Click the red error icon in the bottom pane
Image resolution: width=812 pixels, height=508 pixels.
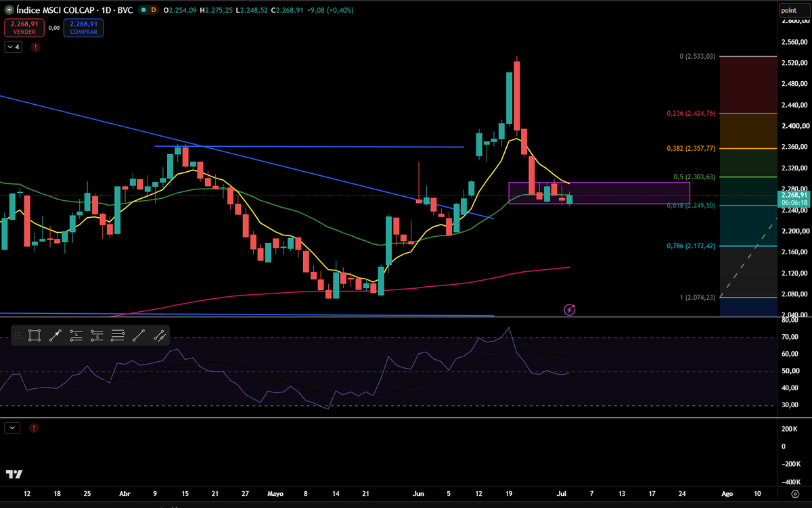pos(35,428)
